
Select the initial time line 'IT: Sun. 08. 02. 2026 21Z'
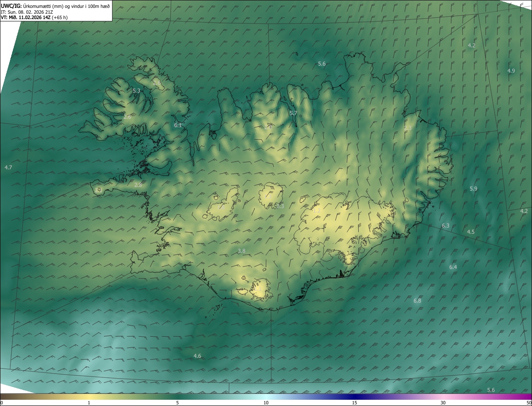coord(27,12)
